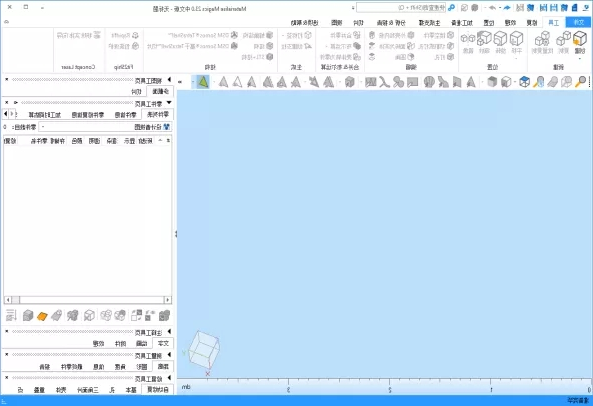The width and height of the screenshot is (593, 406).
Task: Click the 轻量结构 icon
Action: point(269,35)
